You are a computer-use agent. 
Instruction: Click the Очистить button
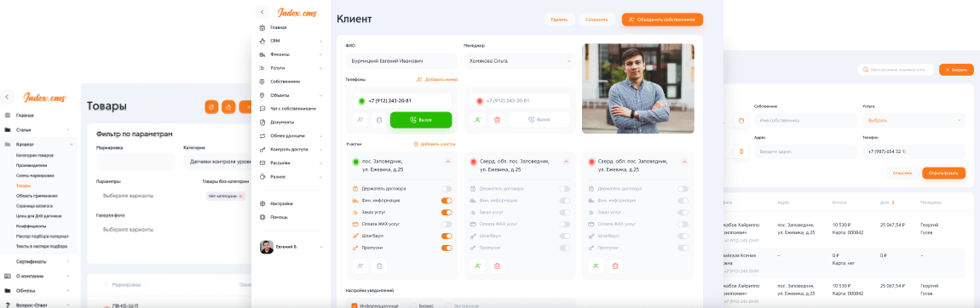click(902, 173)
